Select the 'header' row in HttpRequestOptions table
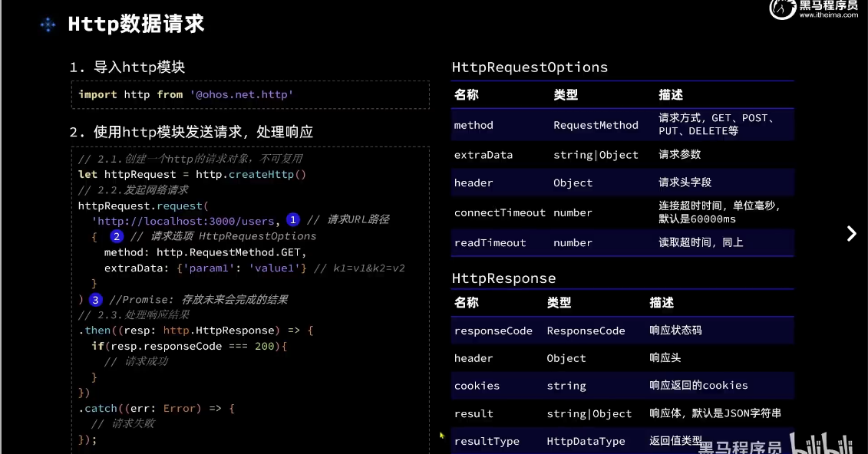This screenshot has width=868, height=454. tap(622, 183)
